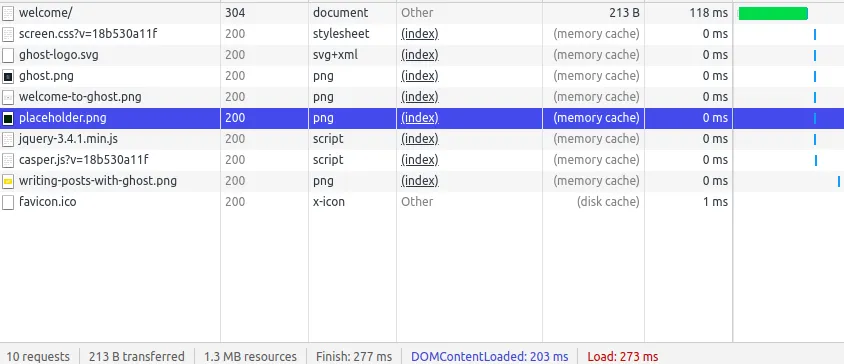Click the DOMContentLoaded: 203 ms status entry
The image size is (844, 364).
(x=490, y=356)
